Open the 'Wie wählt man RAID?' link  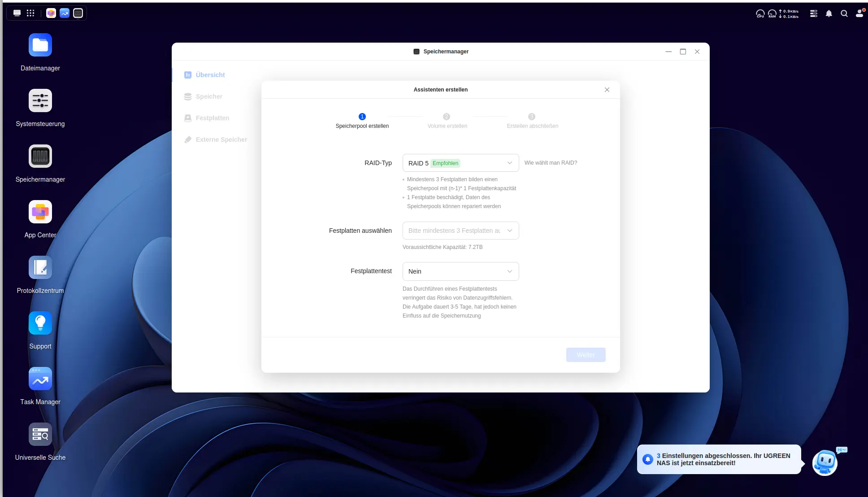click(x=551, y=163)
